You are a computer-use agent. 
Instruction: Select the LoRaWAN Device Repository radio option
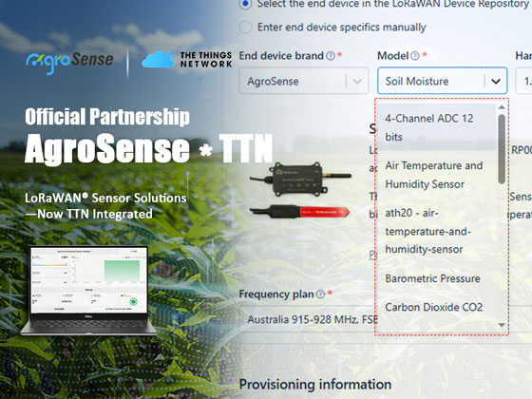click(x=245, y=4)
